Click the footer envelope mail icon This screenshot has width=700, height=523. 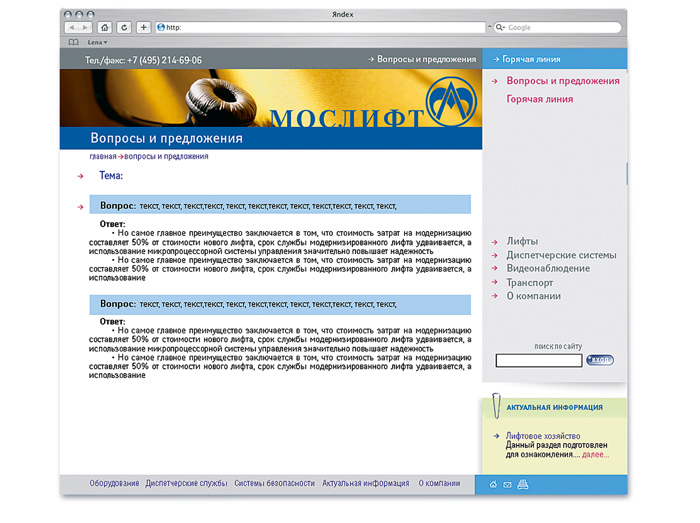click(507, 485)
